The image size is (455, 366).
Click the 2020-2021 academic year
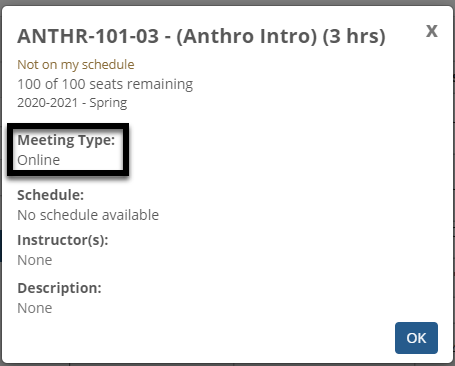tap(47, 103)
